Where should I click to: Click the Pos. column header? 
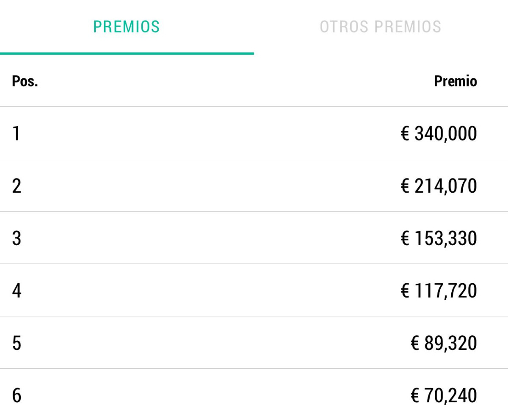point(25,81)
